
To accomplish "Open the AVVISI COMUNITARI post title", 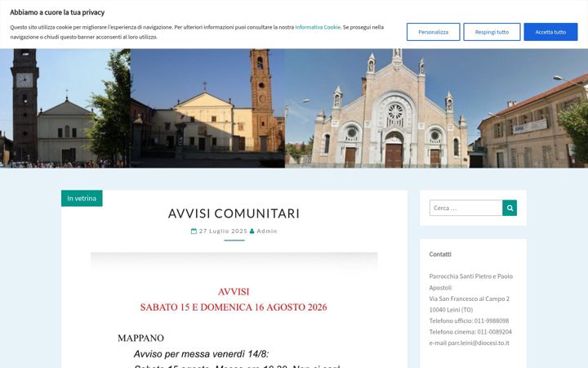I will [234, 213].
